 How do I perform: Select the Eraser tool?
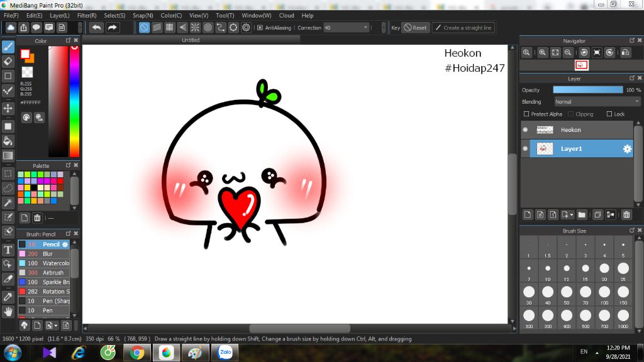[x=8, y=62]
